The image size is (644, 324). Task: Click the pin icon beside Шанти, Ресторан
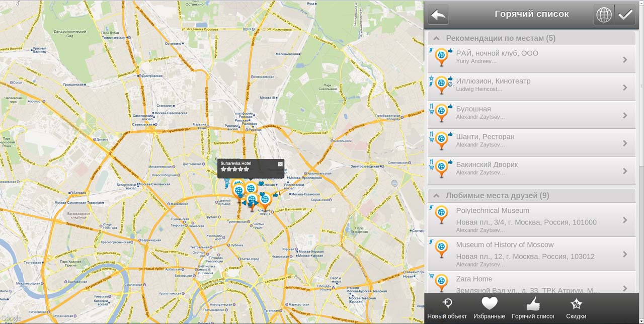tap(441, 141)
